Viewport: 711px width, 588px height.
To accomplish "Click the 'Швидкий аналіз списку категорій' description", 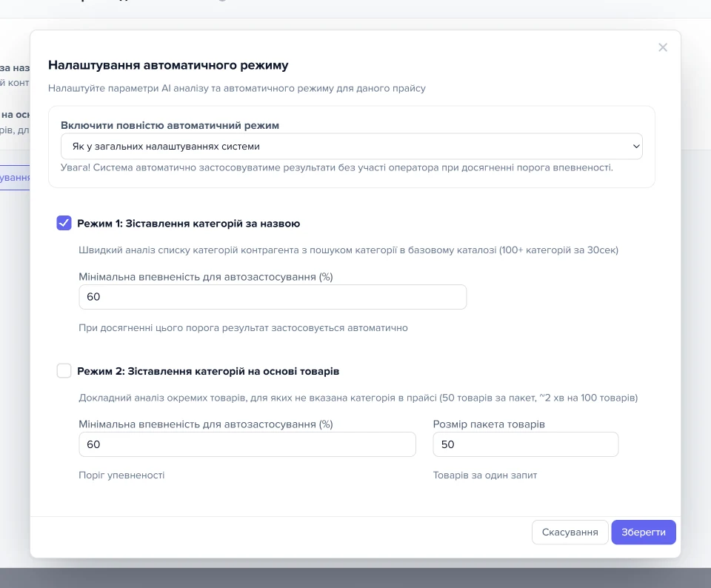I will click(348, 250).
